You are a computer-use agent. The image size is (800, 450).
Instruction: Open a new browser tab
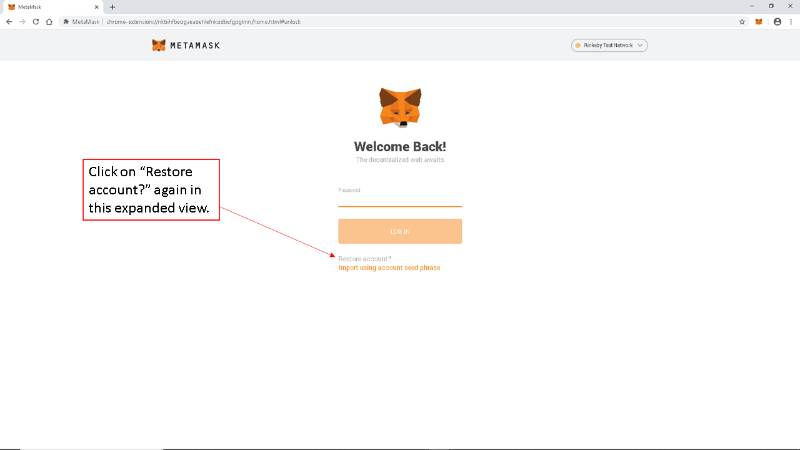112,7
